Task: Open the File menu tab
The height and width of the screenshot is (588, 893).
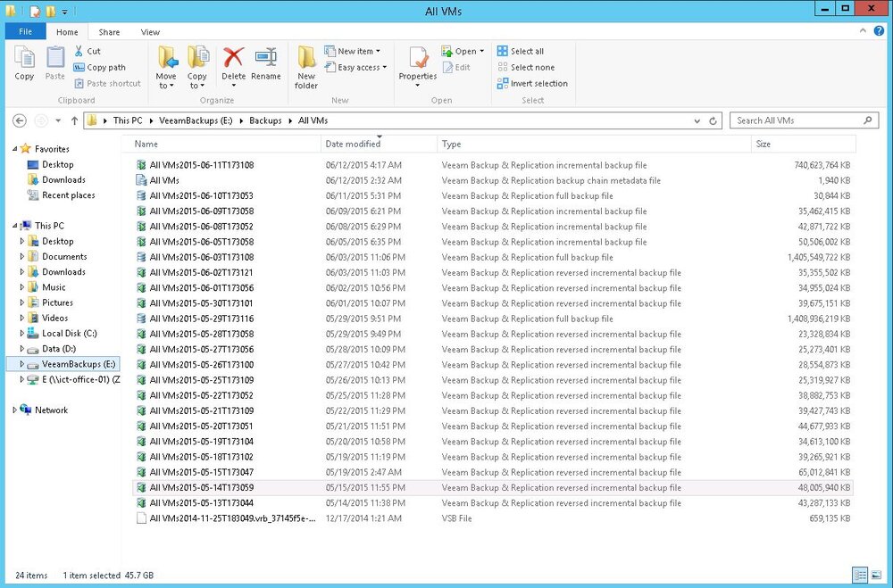Action: pyautogui.click(x=25, y=32)
